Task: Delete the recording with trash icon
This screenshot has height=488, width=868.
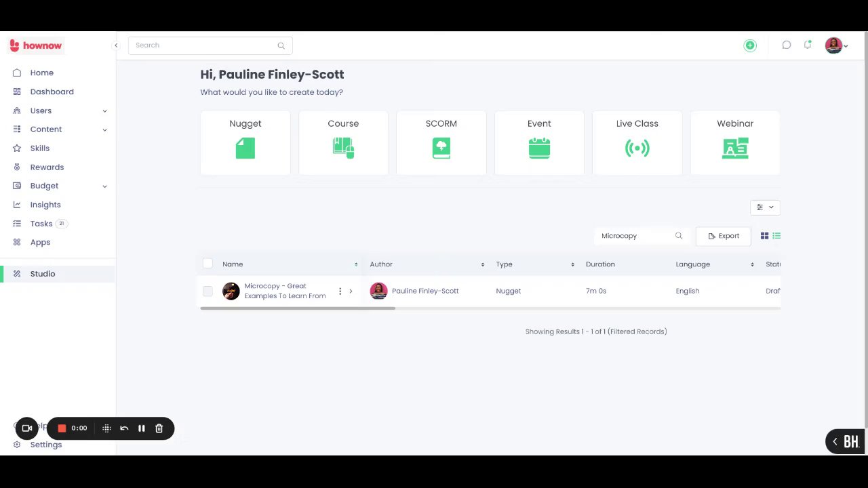Action: (x=159, y=428)
